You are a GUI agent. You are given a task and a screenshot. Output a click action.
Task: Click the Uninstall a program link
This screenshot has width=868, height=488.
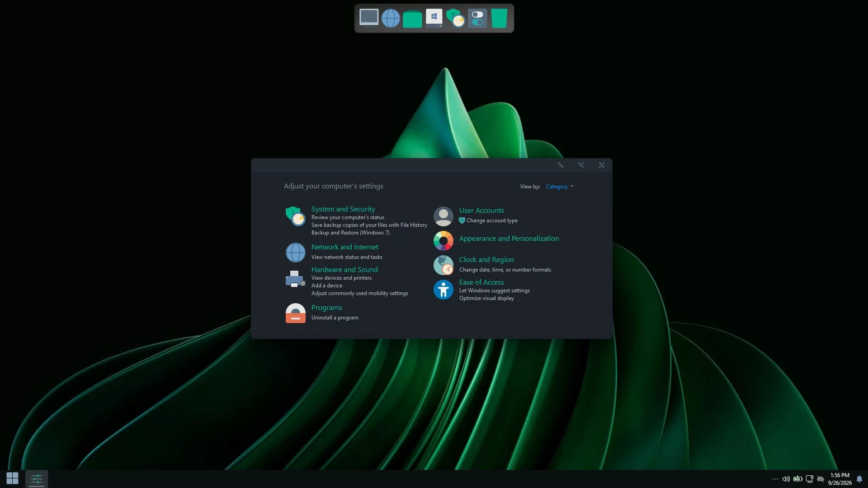(335, 318)
